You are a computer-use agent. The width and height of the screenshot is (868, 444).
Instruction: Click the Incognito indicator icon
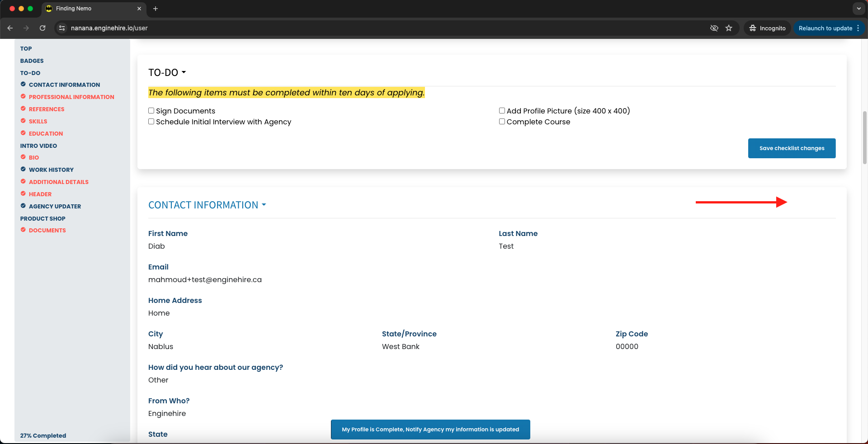pyautogui.click(x=753, y=28)
